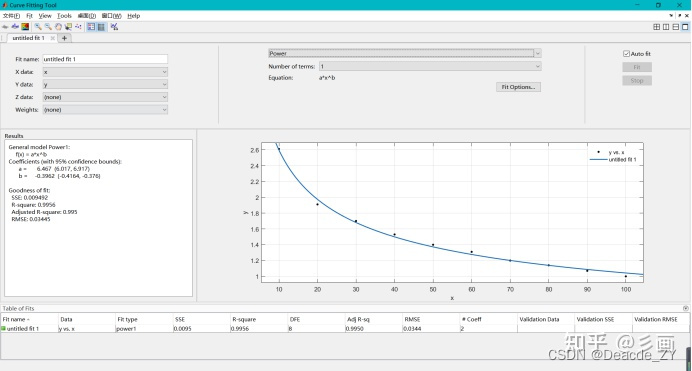
Task: Tile fits top to bottom
Action: [676, 27]
